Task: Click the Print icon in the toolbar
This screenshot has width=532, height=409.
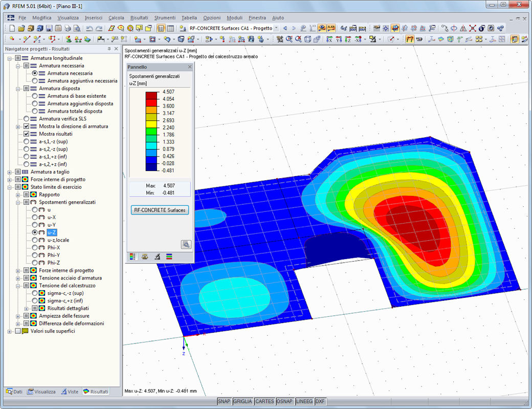Action: [x=68, y=29]
